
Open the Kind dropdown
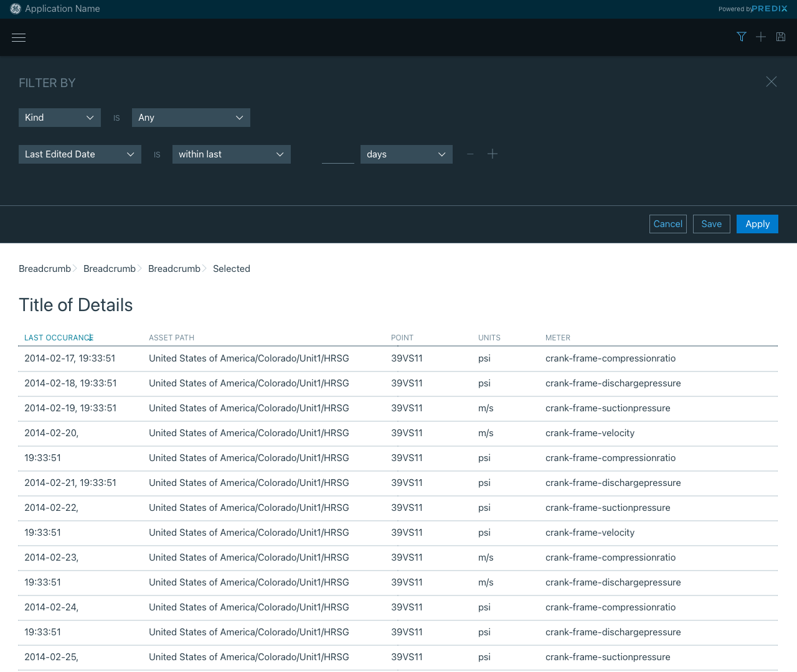[x=60, y=118]
